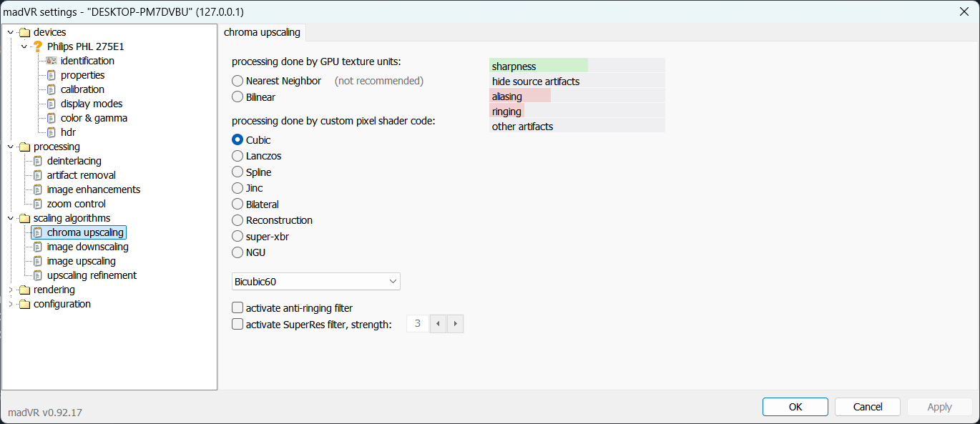Click the calibration page icon
The image size is (980, 424).
(x=52, y=89)
